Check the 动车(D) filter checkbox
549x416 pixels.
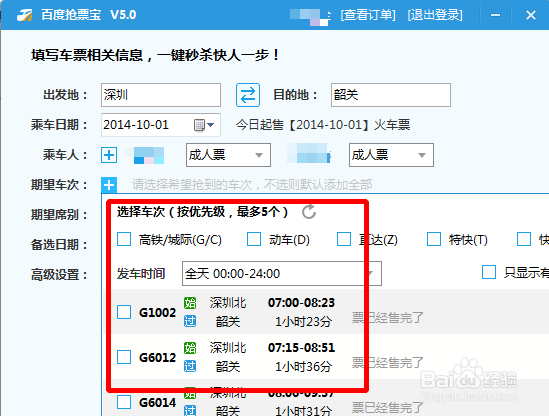click(x=254, y=240)
